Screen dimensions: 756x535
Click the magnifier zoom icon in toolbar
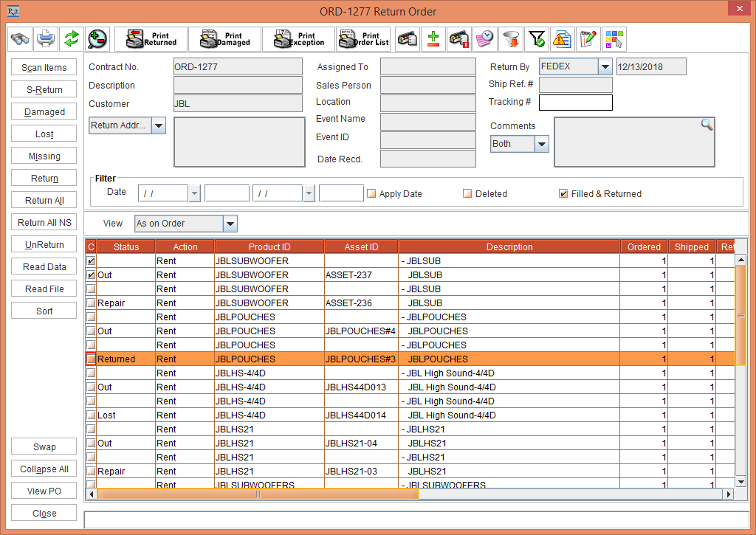point(96,38)
